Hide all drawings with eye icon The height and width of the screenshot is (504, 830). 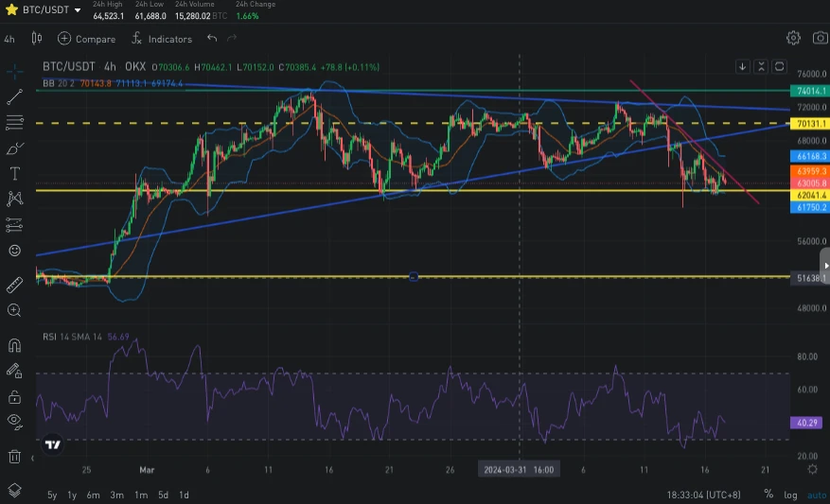[x=14, y=421]
